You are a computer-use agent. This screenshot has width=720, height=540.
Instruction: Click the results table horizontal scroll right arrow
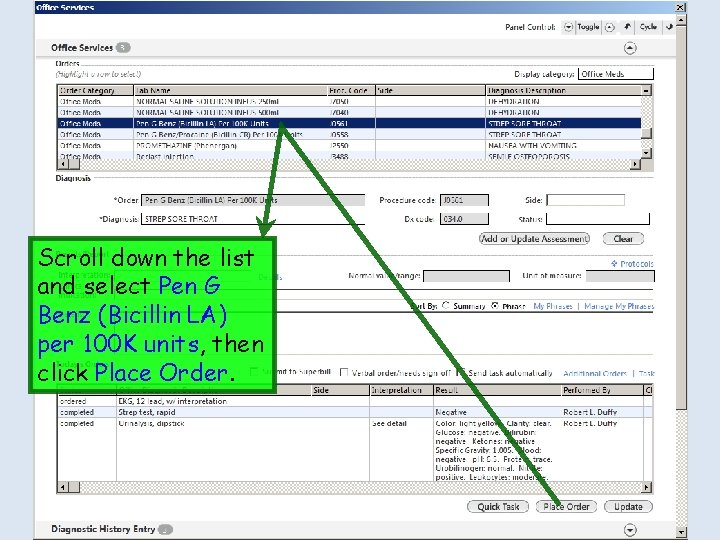point(647,487)
